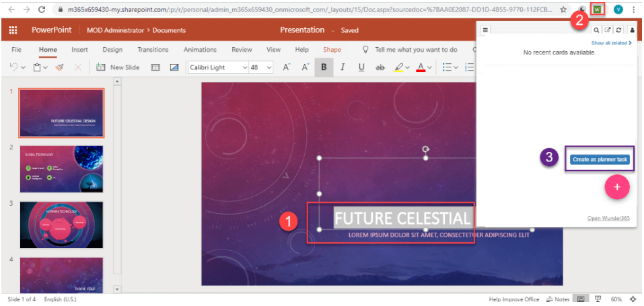Bookmark this page with the star icon
This screenshot has width=644, height=306.
(x=563, y=10)
